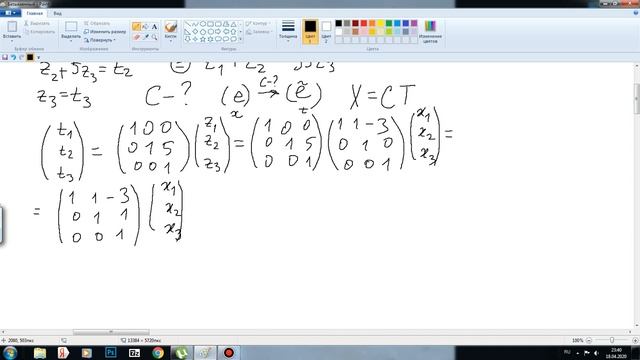Click the zoom slider handle

coord(612,340)
